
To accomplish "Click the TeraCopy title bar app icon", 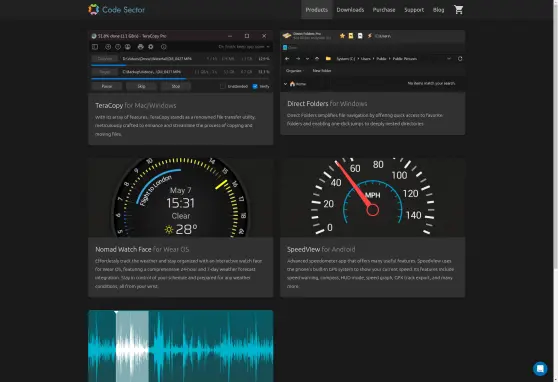I will tap(94, 36).
